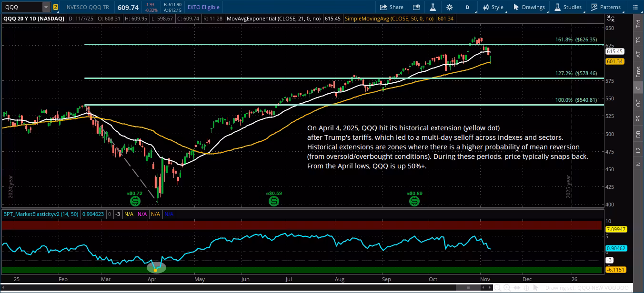
Task: Click the Share button
Action: 392,7
